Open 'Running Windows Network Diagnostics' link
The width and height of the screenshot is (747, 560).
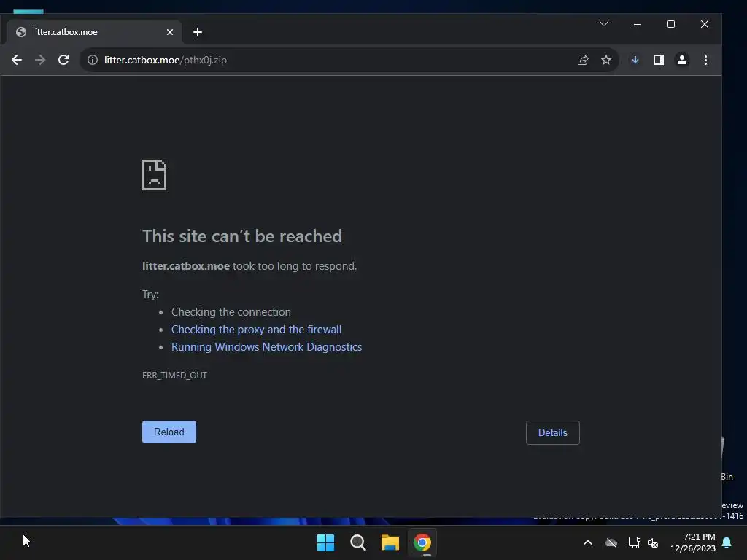click(267, 347)
